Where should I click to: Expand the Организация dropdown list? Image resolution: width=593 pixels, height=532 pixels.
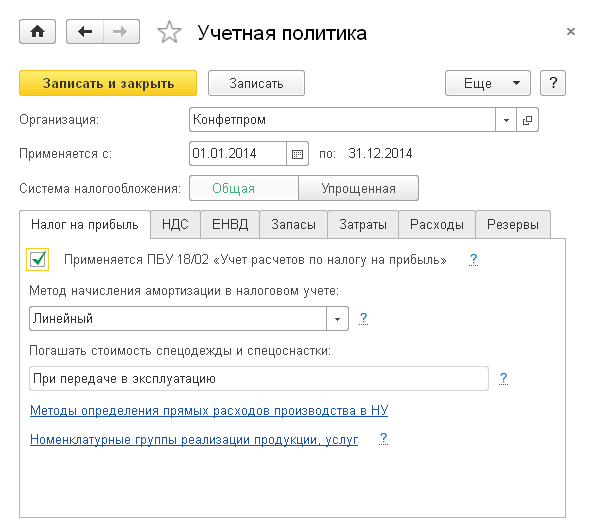506,120
